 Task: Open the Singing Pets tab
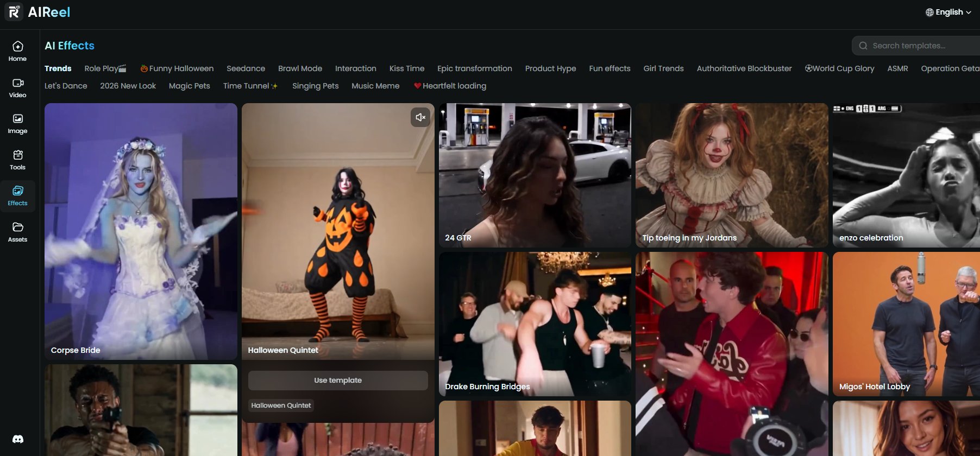[x=316, y=86]
